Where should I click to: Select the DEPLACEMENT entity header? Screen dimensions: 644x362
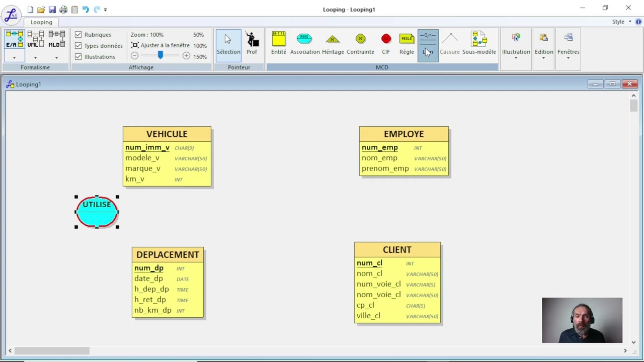pyautogui.click(x=168, y=255)
